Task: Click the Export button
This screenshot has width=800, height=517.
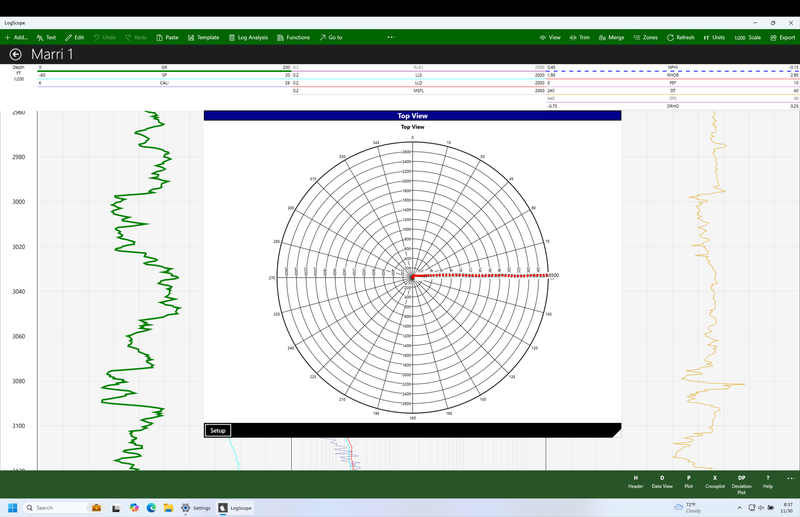Action: point(782,37)
